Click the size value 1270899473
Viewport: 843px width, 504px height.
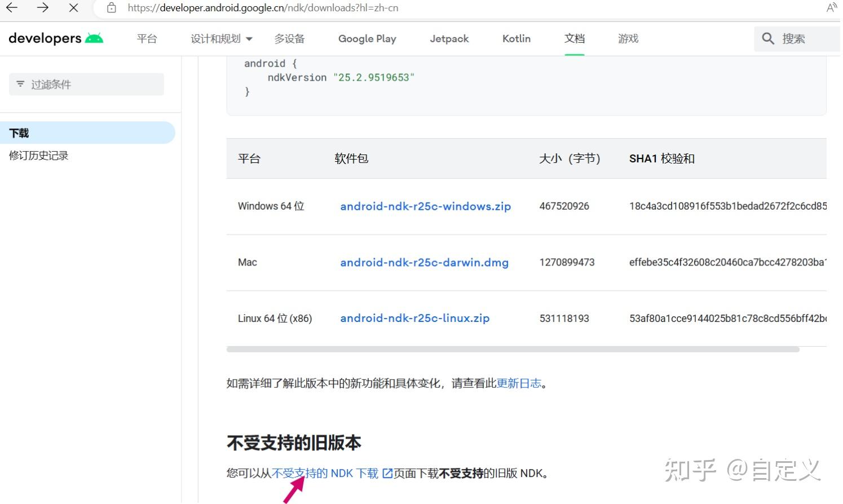(567, 262)
